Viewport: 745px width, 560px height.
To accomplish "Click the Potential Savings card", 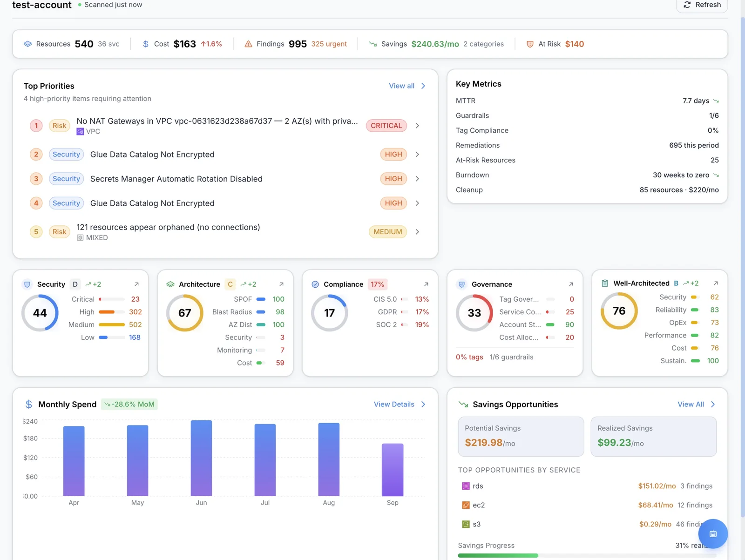I will point(521,437).
